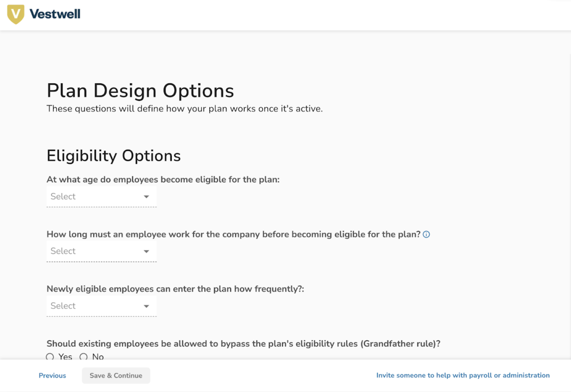The image size is (571, 392).
Task: Click the 'No' label text of Grandfather rule
Action: [98, 356]
